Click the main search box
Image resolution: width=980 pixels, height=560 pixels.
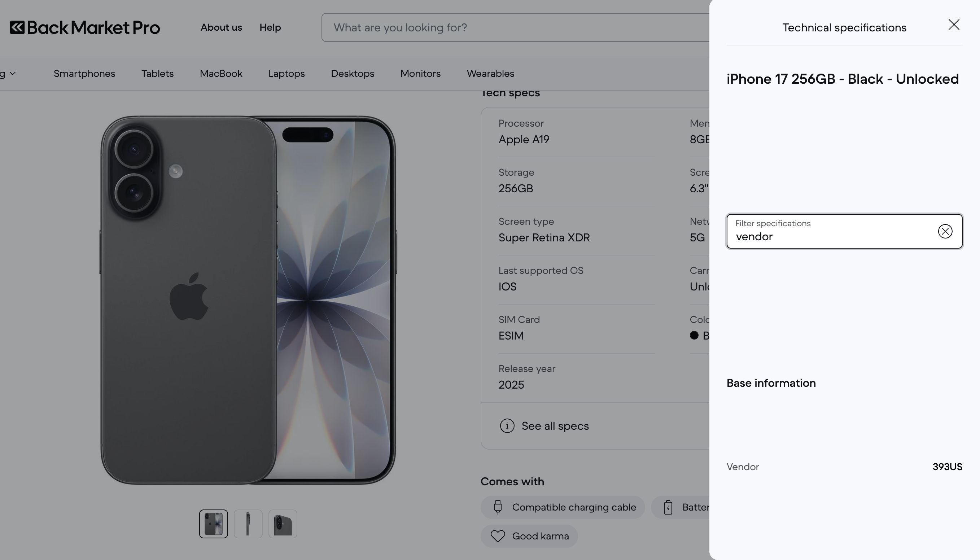click(x=515, y=28)
